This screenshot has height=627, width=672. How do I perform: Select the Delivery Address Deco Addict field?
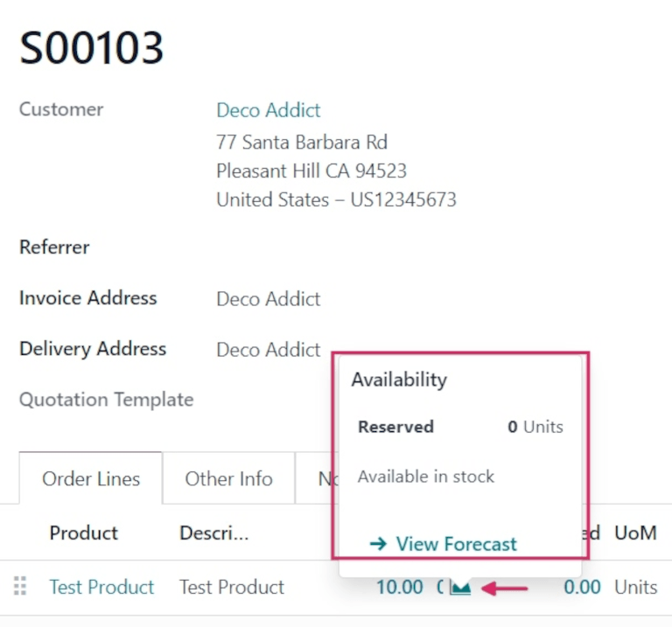[x=268, y=350]
